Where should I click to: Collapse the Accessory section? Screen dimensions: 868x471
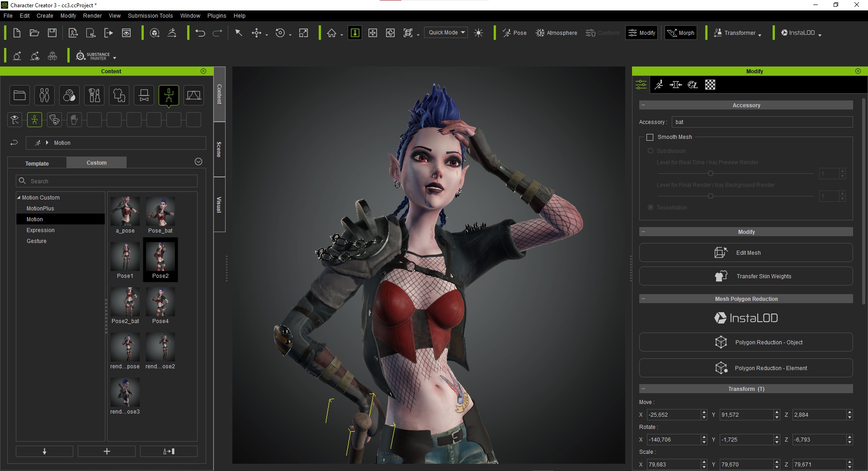pyautogui.click(x=643, y=105)
